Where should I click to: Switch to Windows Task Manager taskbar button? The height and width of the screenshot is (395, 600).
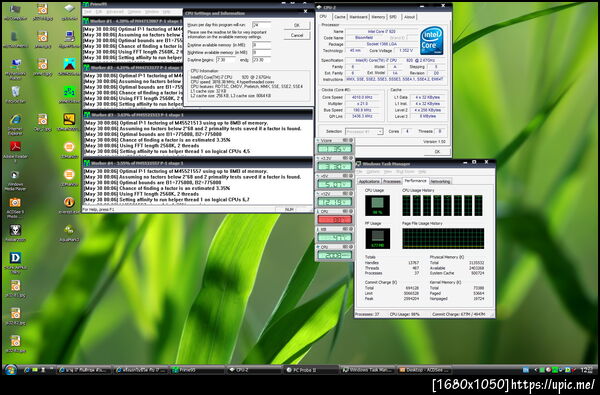pos(367,370)
